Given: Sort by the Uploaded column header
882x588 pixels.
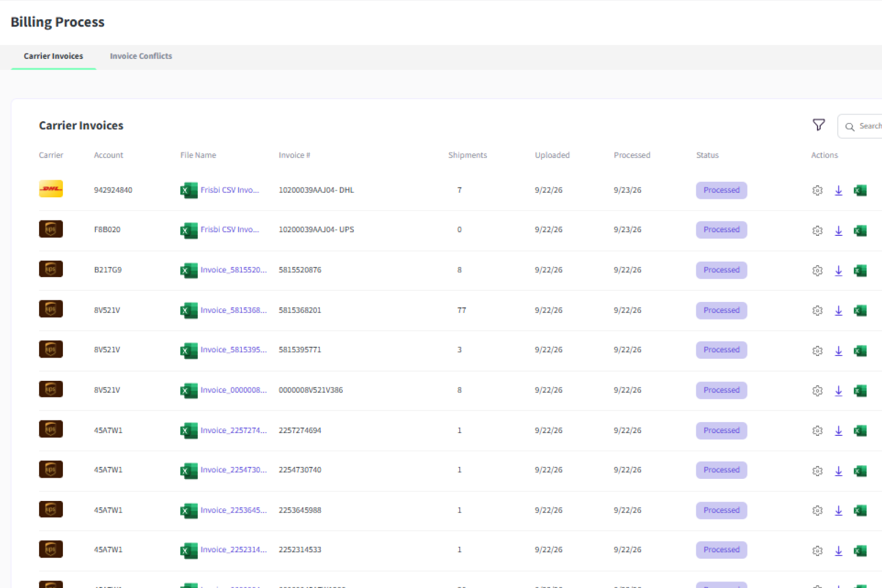Looking at the screenshot, I should point(552,155).
